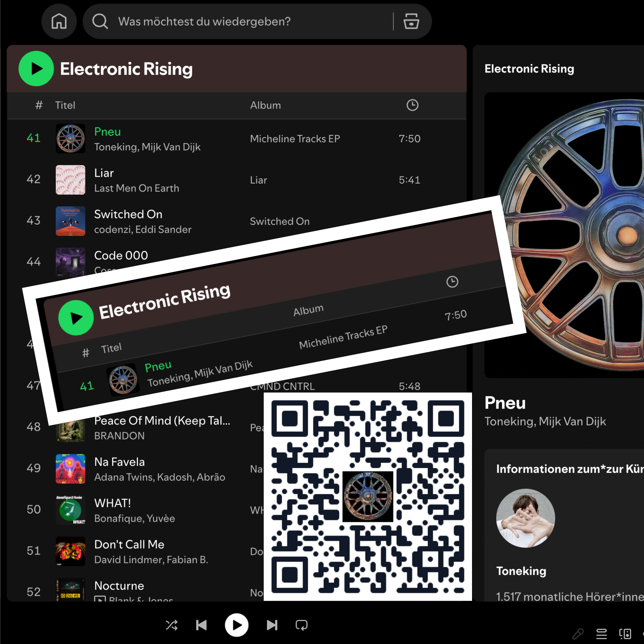Skip to the next track
644x644 pixels.
(272, 625)
